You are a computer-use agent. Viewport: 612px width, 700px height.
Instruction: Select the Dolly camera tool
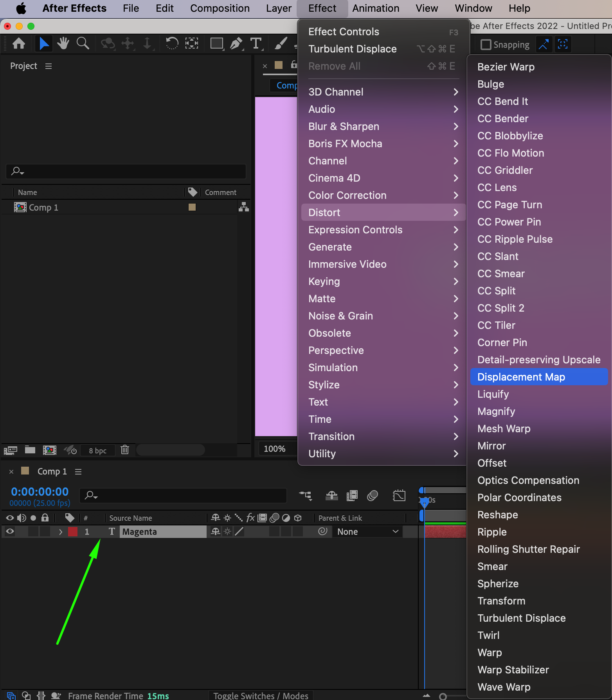click(147, 43)
